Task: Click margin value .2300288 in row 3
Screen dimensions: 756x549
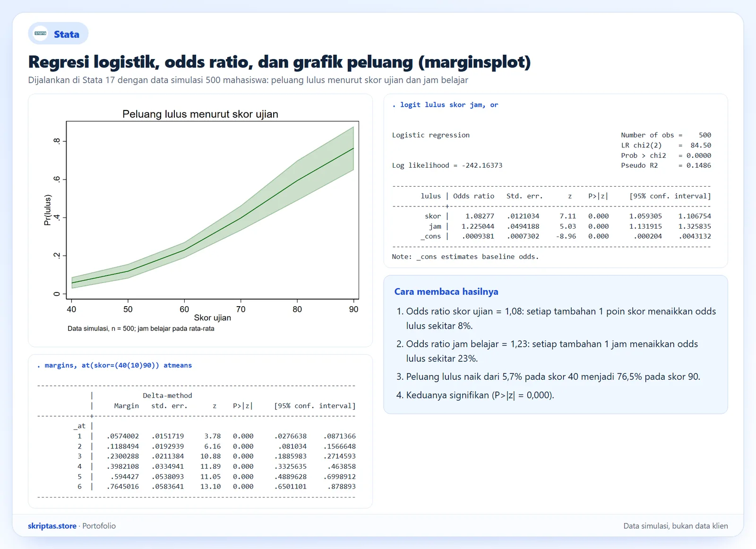Action: point(123,456)
